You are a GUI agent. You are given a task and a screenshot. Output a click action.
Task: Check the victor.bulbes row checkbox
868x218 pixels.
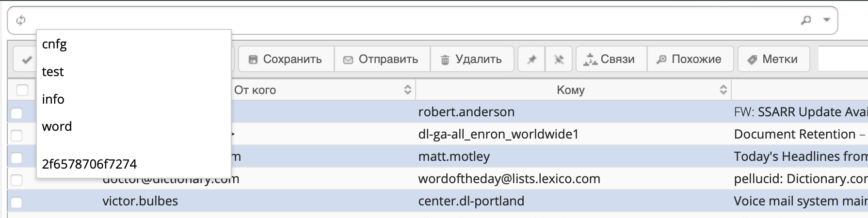pyautogui.click(x=16, y=202)
